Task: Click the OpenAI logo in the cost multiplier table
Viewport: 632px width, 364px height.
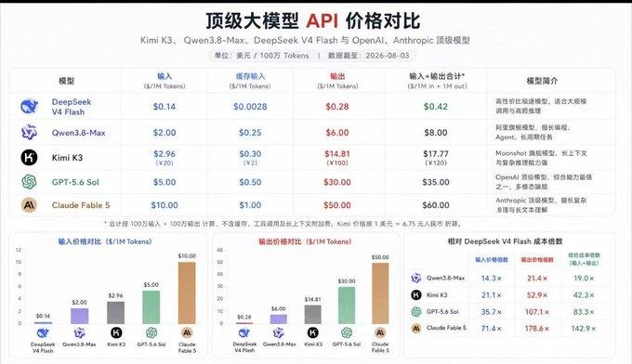Action: tap(416, 311)
